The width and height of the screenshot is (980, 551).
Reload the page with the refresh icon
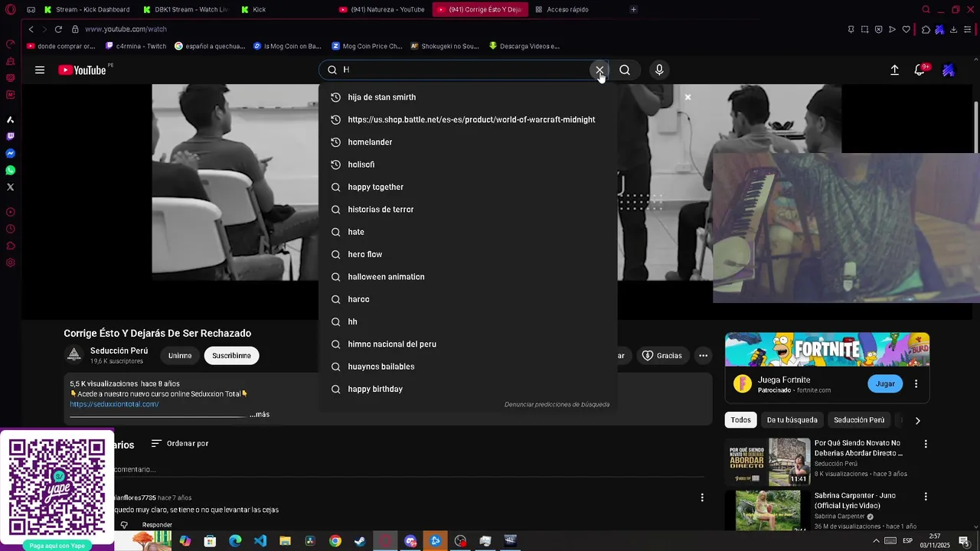click(58, 29)
